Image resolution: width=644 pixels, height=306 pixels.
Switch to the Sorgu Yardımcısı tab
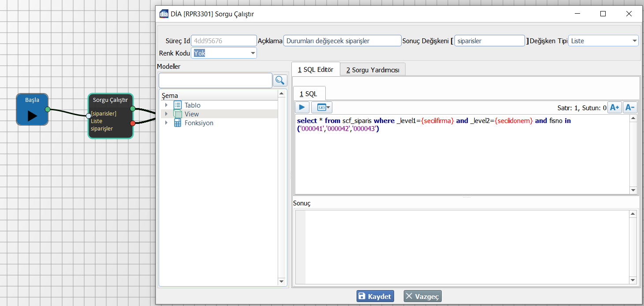[372, 70]
